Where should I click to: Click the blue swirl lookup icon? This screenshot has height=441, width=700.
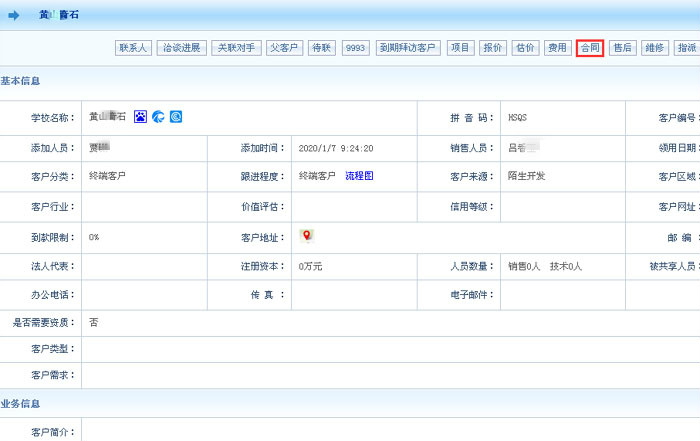158,117
